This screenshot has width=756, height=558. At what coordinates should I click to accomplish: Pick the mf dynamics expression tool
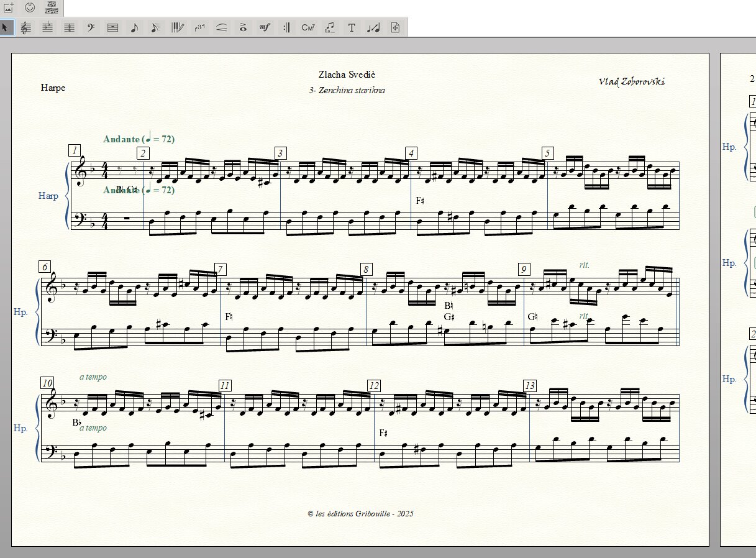pos(265,27)
